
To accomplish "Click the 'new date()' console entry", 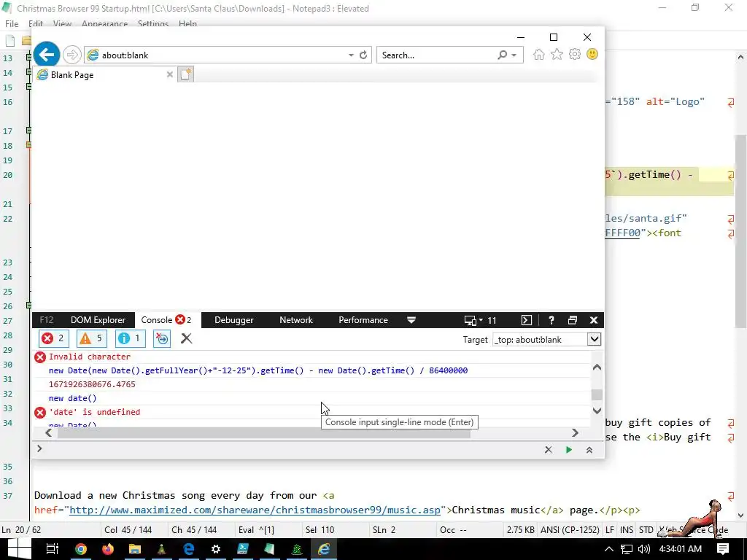I will pos(72,398).
